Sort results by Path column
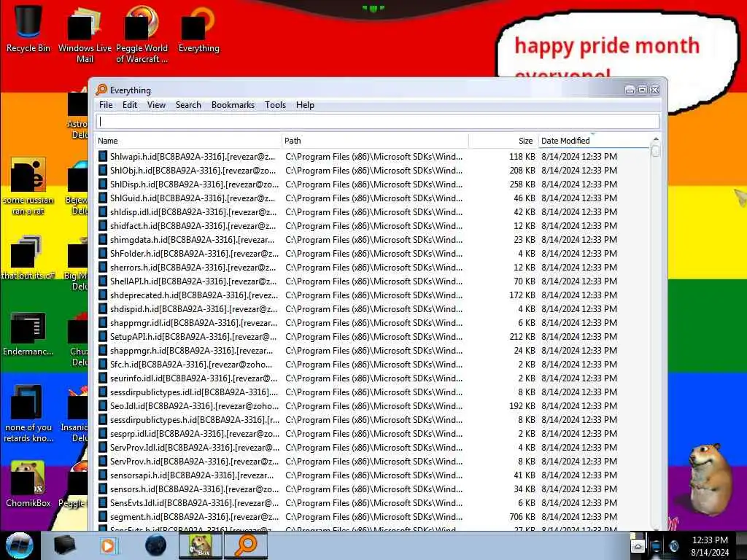 [x=375, y=141]
